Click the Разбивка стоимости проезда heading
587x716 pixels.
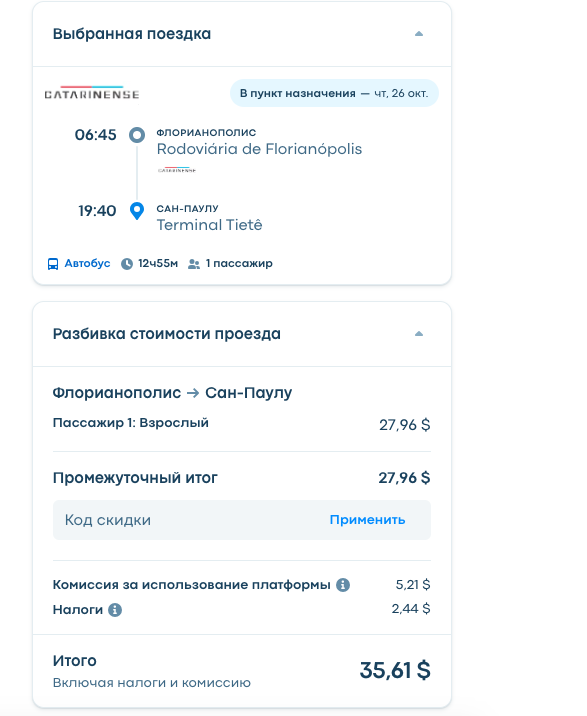coord(167,334)
